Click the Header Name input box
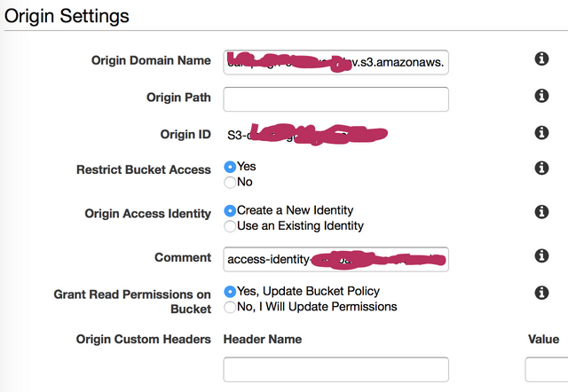Screen dimensions: 568x392 click(x=335, y=369)
